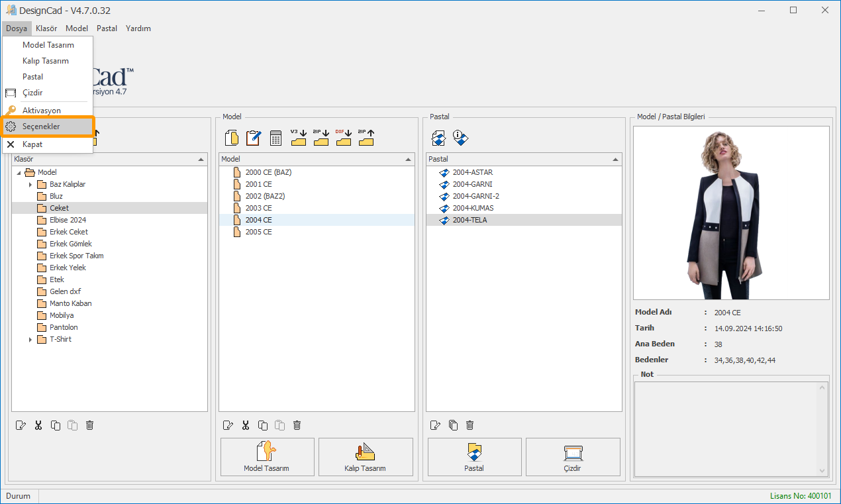Image resolution: width=841 pixels, height=504 pixels.
Task: Sort Pastal column using header arrow
Action: pyautogui.click(x=615, y=160)
